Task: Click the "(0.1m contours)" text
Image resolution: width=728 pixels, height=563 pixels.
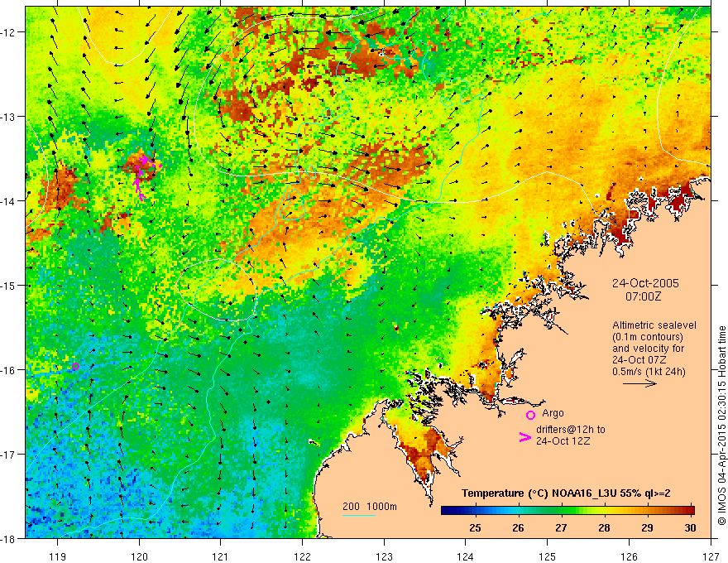Action: [648, 337]
